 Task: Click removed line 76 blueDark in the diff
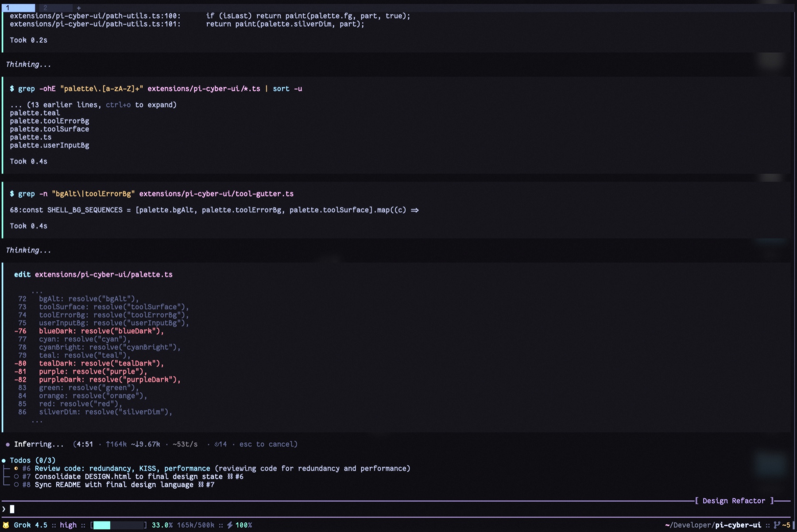pos(89,331)
